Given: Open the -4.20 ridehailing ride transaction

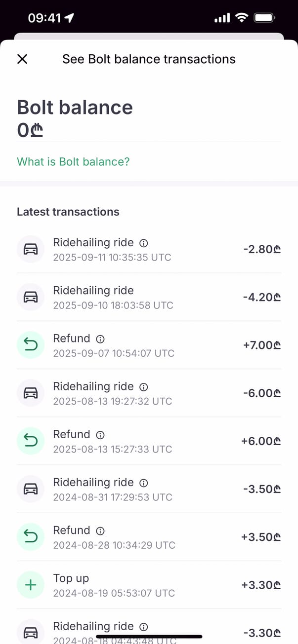Looking at the screenshot, I should click(x=148, y=297).
